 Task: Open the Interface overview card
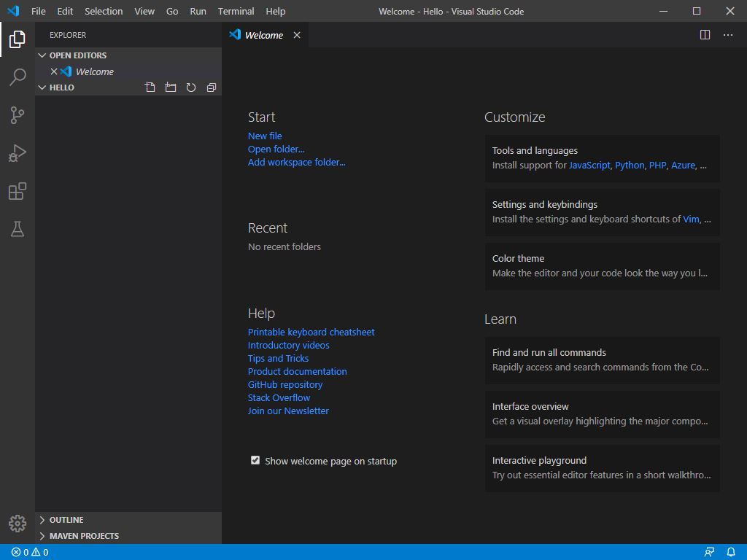(602, 414)
